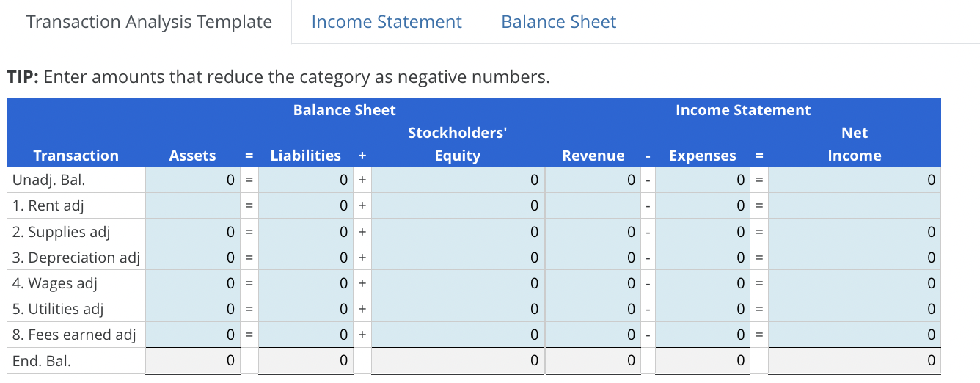Click Net Income field in Depreciation adj row
Image resolution: width=980 pixels, height=383 pixels.
(x=855, y=258)
